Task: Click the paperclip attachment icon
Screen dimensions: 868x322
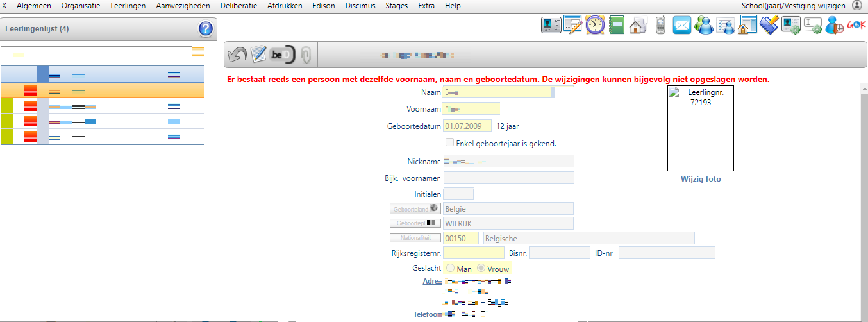Action: (x=306, y=55)
